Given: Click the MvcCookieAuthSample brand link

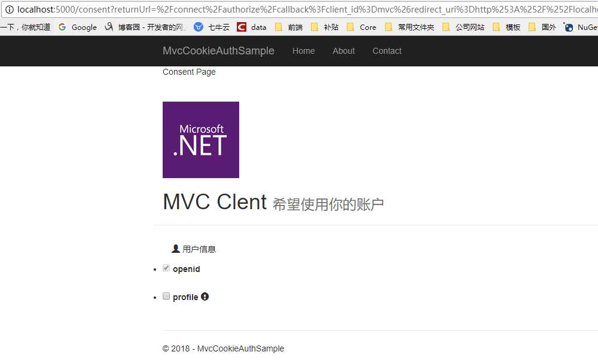Looking at the screenshot, I should pos(218,51).
